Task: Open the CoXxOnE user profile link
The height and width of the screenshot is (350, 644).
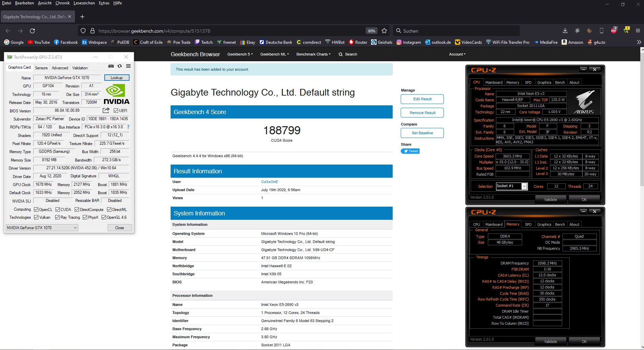Action: click(270, 182)
